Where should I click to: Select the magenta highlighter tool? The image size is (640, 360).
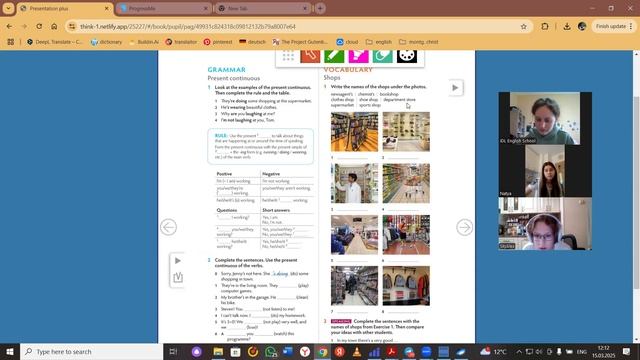pyautogui.click(x=358, y=56)
